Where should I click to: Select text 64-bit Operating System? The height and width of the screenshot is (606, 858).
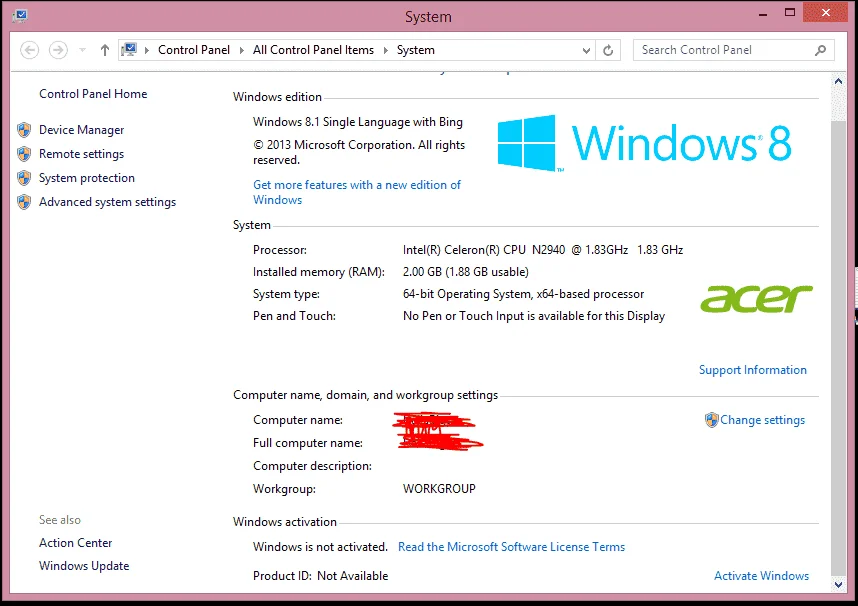point(468,294)
